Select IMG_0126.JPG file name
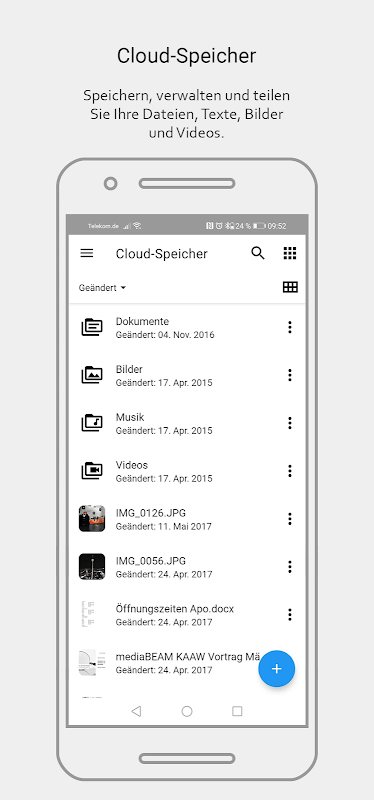Image resolution: width=374 pixels, height=800 pixels. coord(151,513)
